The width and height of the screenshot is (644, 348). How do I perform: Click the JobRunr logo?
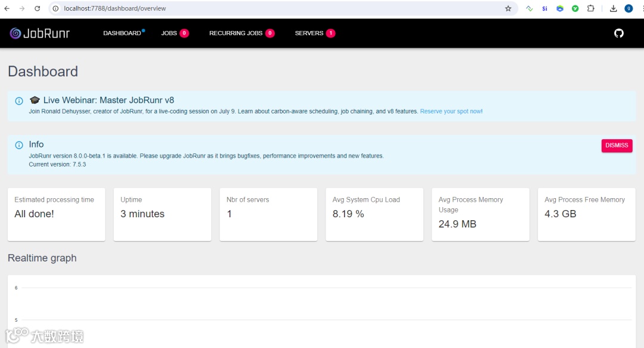[x=40, y=33]
